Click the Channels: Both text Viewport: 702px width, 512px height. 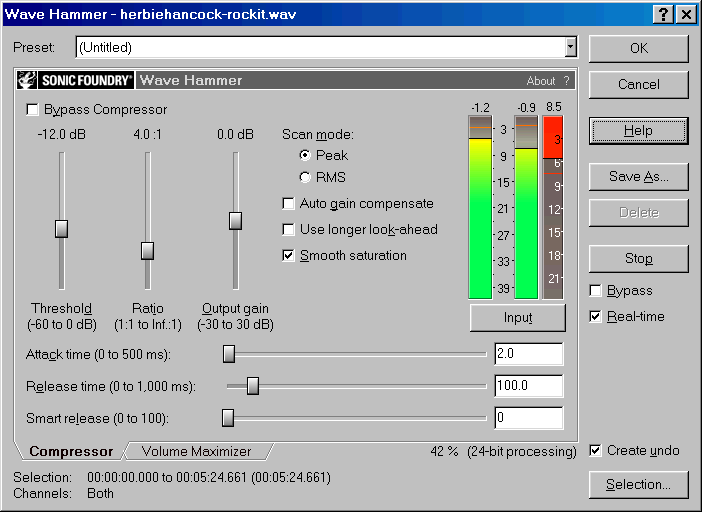64,494
